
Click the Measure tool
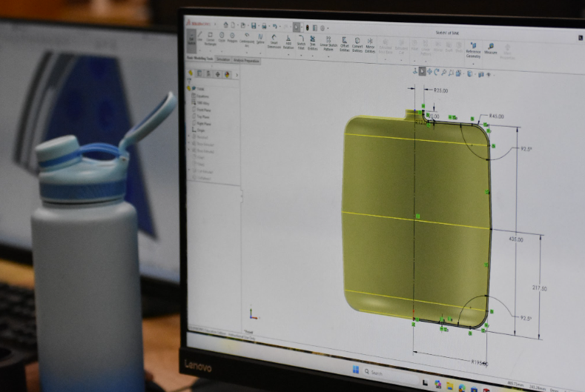(491, 48)
